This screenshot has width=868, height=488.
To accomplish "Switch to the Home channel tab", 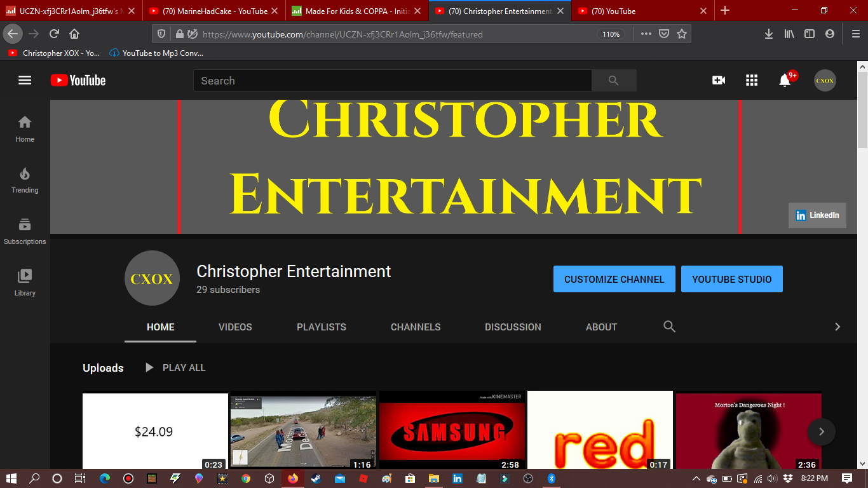I will click(x=160, y=327).
